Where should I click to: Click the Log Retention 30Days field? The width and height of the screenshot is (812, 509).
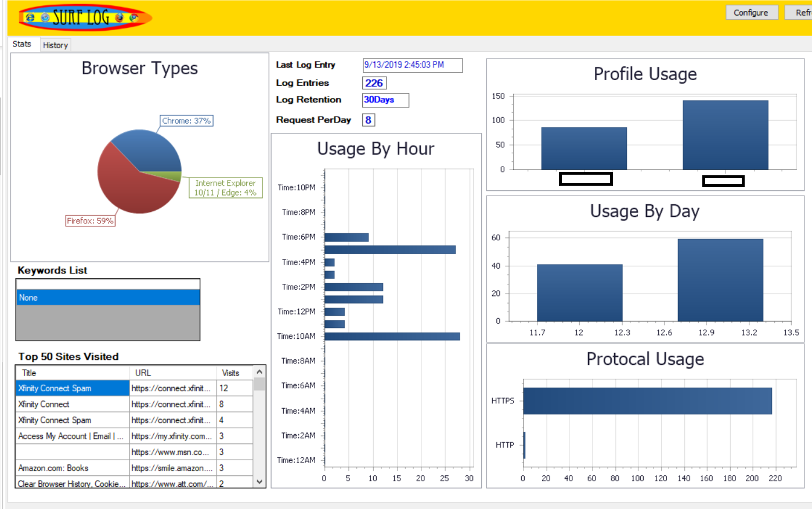coord(385,100)
